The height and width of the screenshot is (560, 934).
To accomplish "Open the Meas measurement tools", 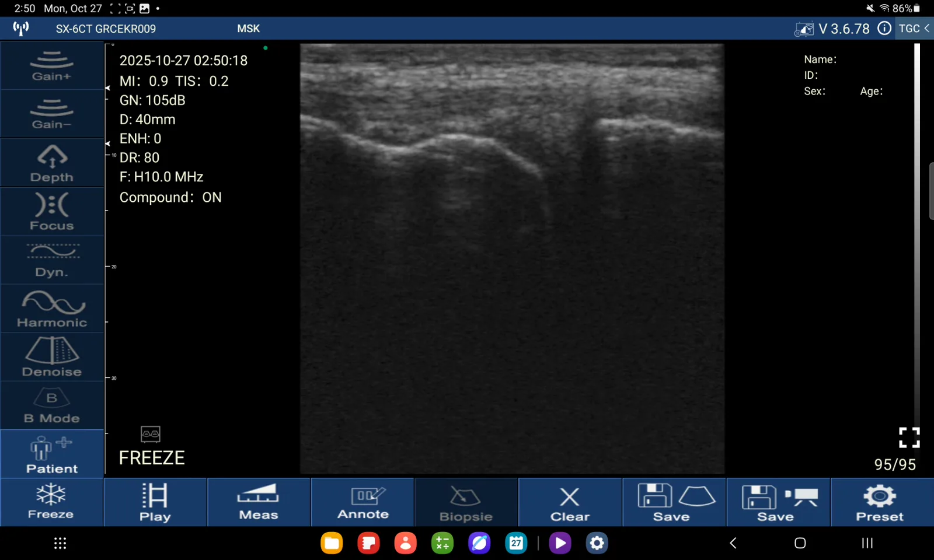I will tap(259, 502).
